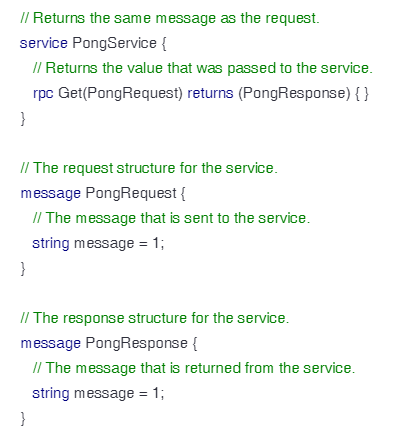This screenshot has height=438, width=407.
Task: Click the service keyword before PongService
Action: (44, 43)
